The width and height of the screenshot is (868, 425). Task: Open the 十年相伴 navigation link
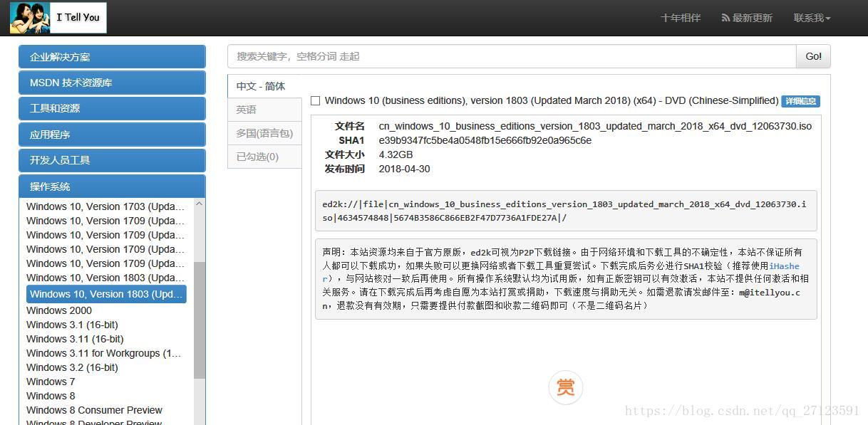click(x=681, y=18)
